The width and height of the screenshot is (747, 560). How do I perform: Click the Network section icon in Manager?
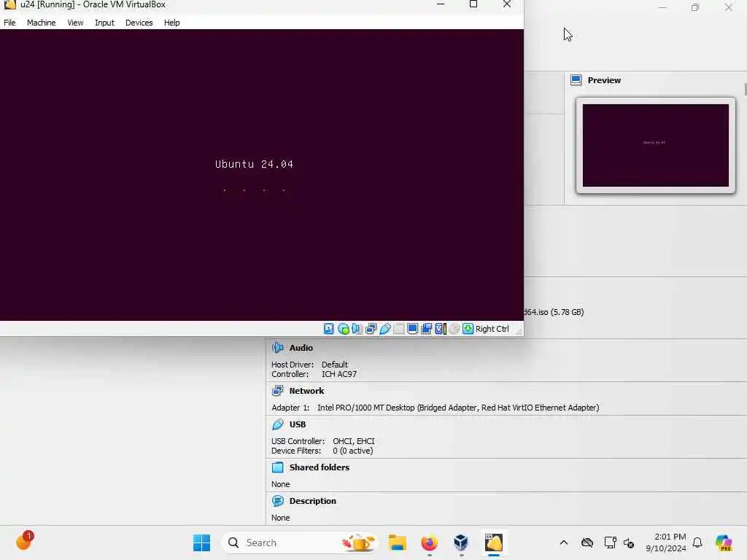(278, 391)
